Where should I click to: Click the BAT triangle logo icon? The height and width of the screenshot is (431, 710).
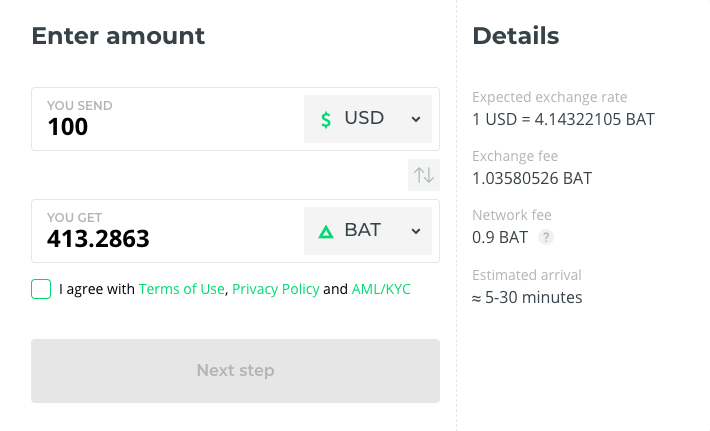tap(326, 231)
